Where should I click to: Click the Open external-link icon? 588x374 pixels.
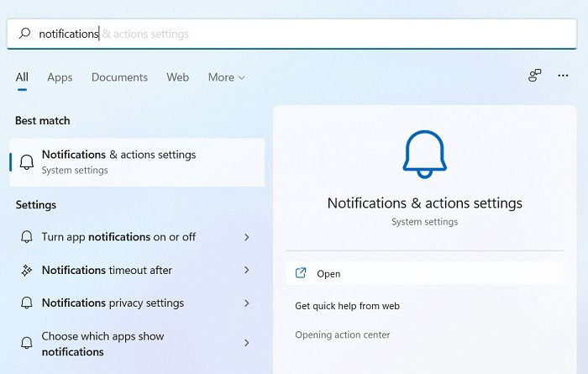click(301, 272)
